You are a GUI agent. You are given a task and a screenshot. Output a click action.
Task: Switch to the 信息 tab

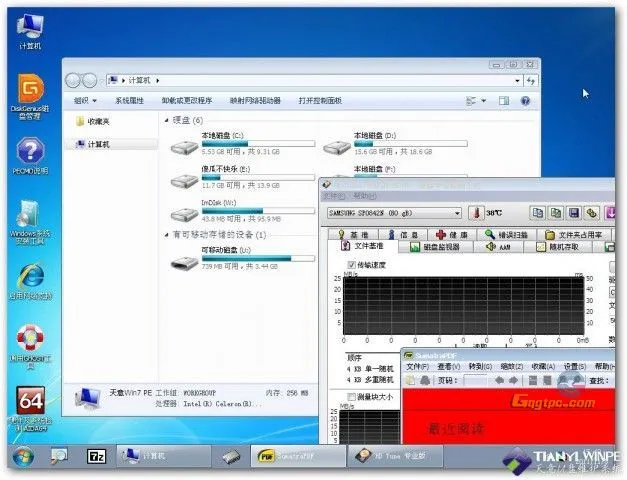click(x=403, y=234)
